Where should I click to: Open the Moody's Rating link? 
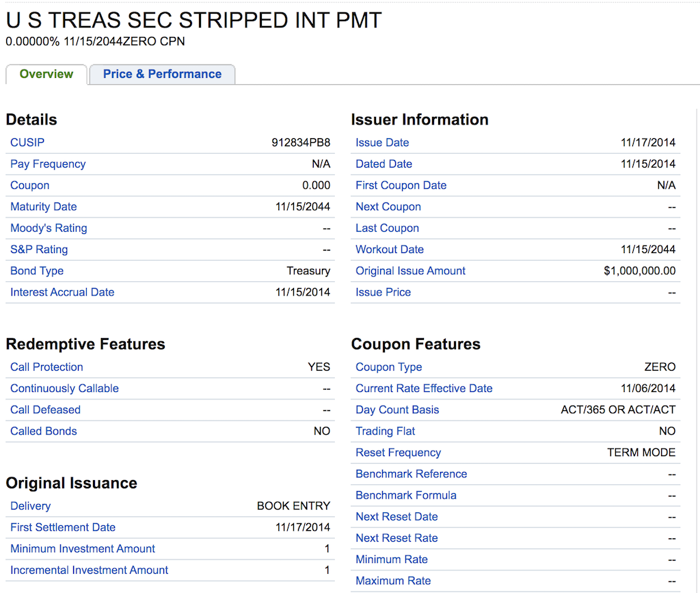(x=49, y=228)
